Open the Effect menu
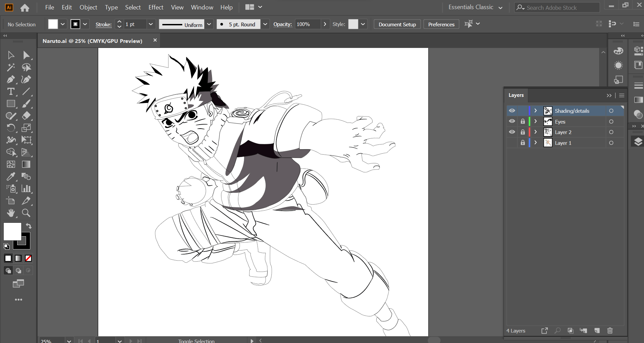The image size is (644, 343). [156, 7]
